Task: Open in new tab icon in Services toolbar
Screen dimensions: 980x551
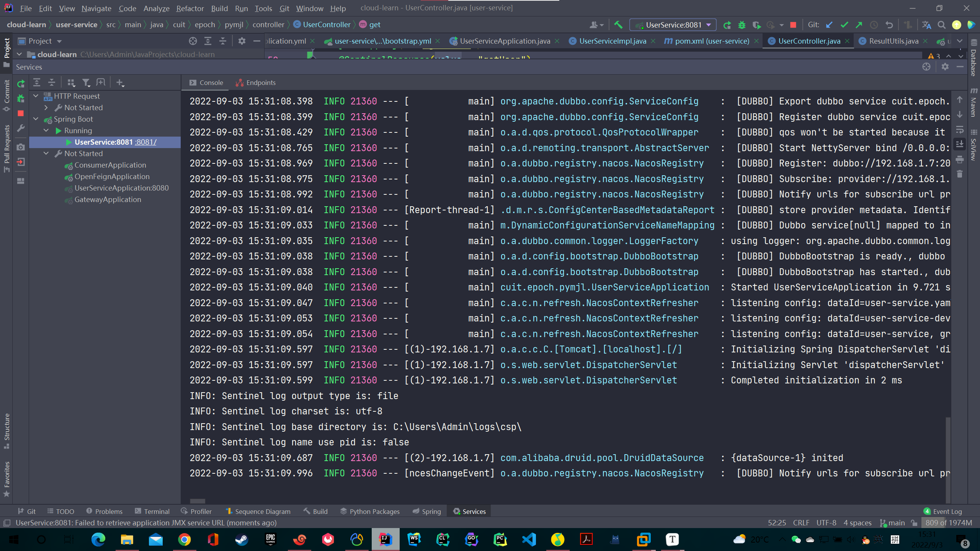Action: 101,82
